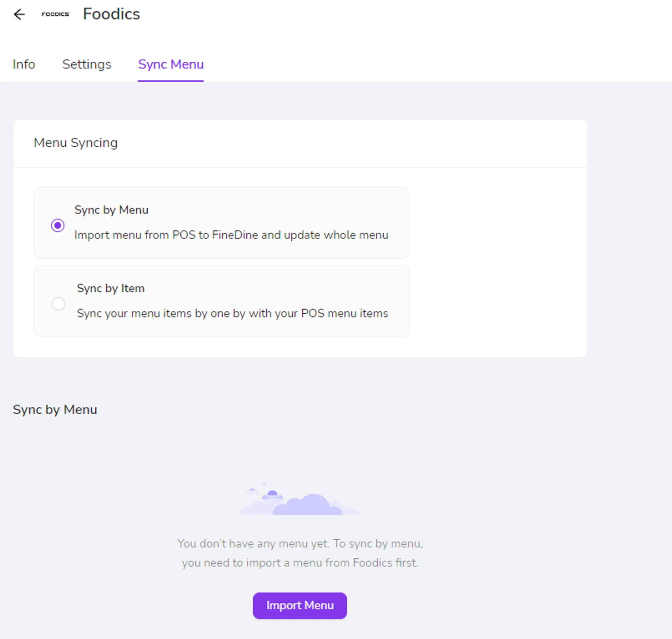The width and height of the screenshot is (672, 639).
Task: Click the Import Menu button
Action: [300, 605]
